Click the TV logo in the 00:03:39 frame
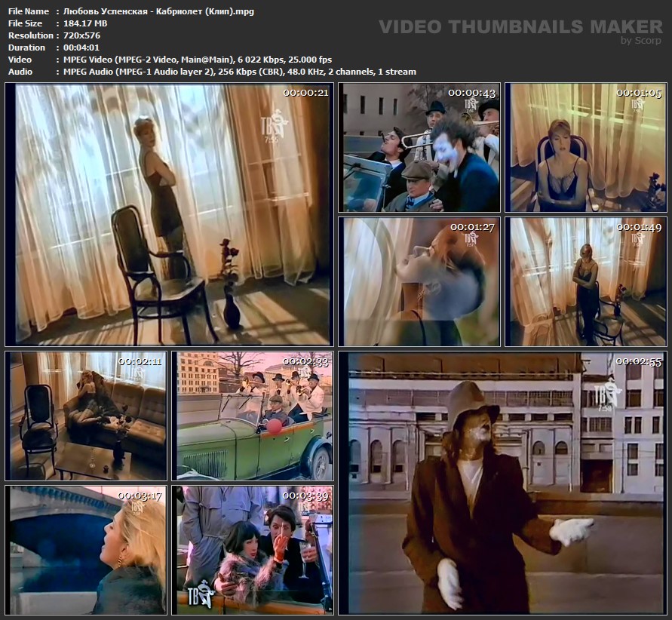 tap(201, 594)
